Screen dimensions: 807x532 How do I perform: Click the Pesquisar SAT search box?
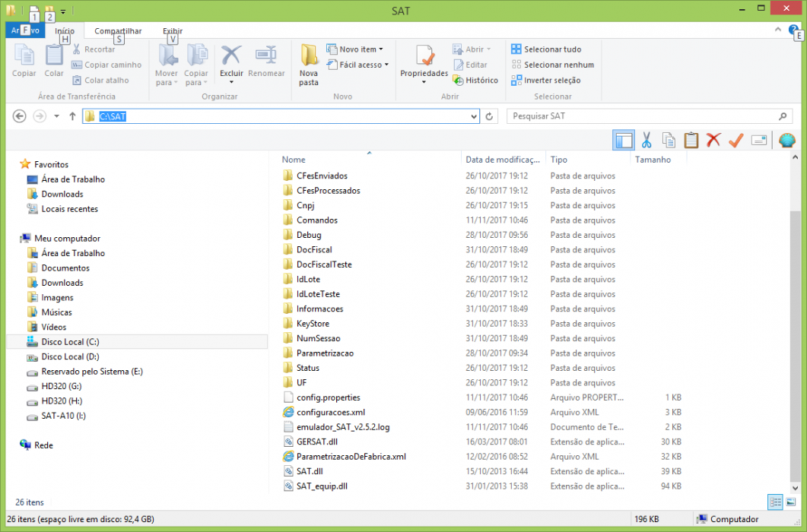point(649,116)
